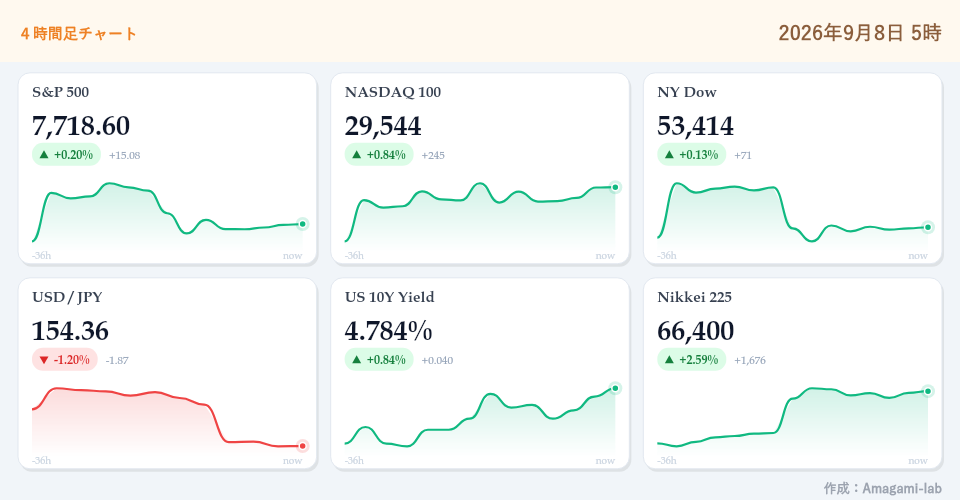Image resolution: width=960 pixels, height=500 pixels.
Task: Click the US 10Y Yield chart endpoint dot
Action: (x=615, y=389)
